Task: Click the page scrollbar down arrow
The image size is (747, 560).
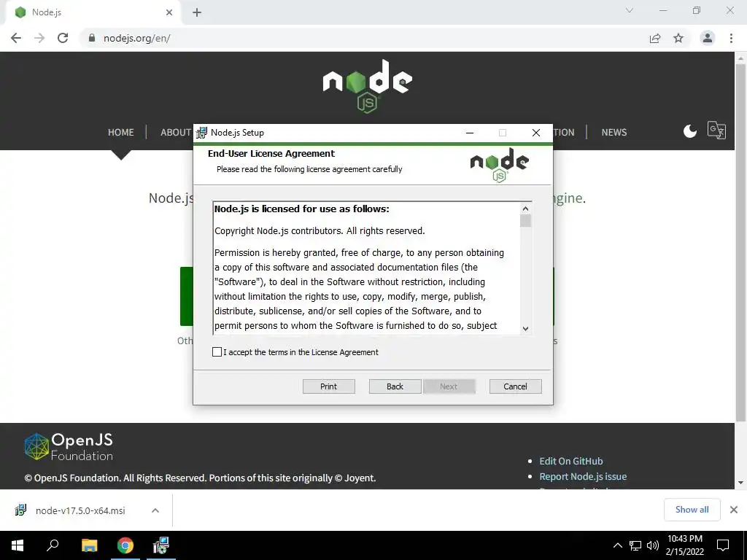Action: pos(740,483)
